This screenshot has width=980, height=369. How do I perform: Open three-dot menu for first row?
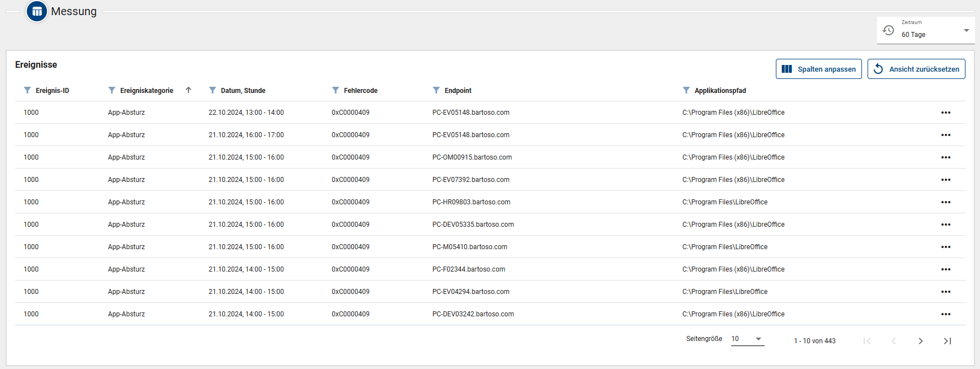tap(945, 113)
